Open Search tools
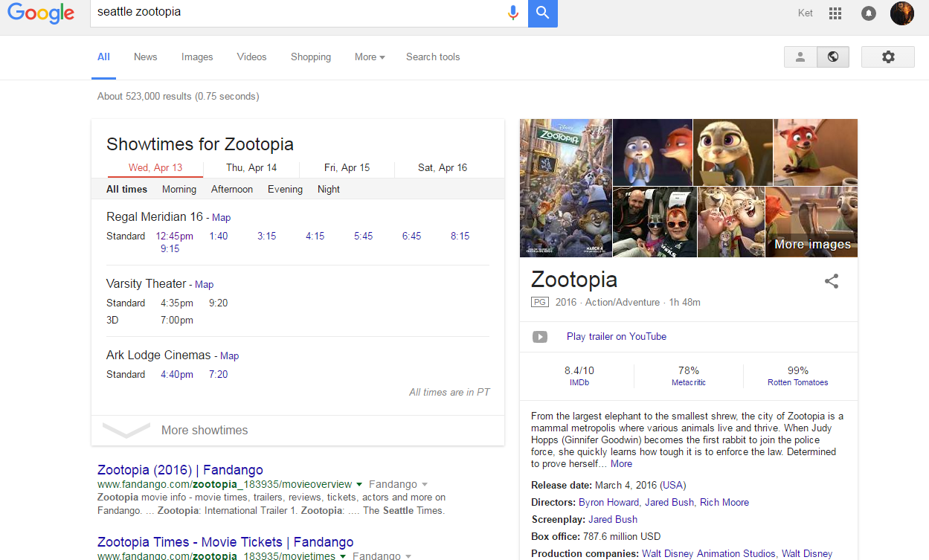This screenshot has width=929, height=560. click(433, 57)
